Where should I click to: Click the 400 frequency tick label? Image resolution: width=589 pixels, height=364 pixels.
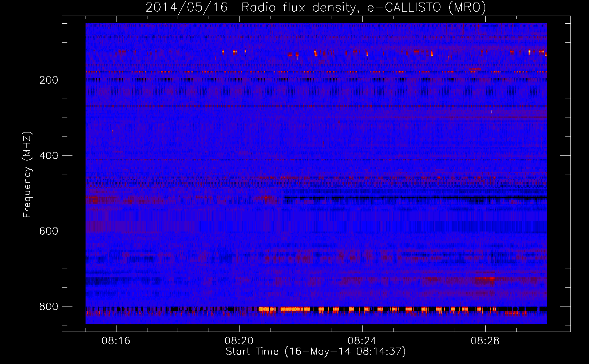(49, 156)
